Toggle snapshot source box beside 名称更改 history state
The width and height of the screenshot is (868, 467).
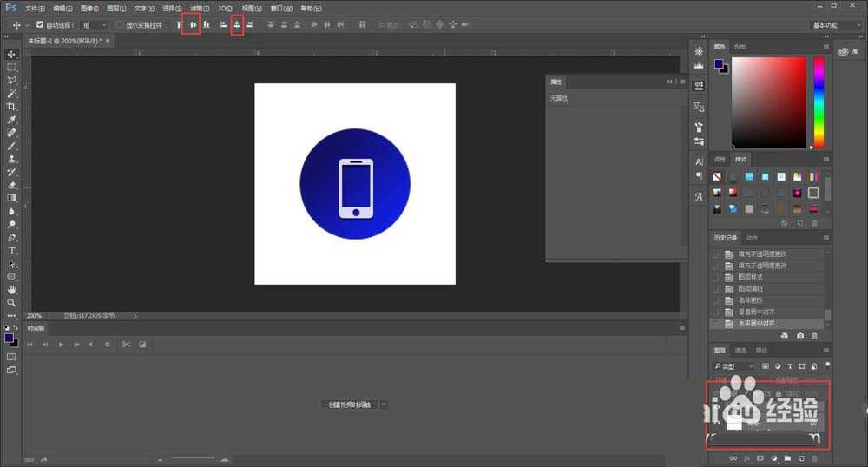pyautogui.click(x=716, y=299)
